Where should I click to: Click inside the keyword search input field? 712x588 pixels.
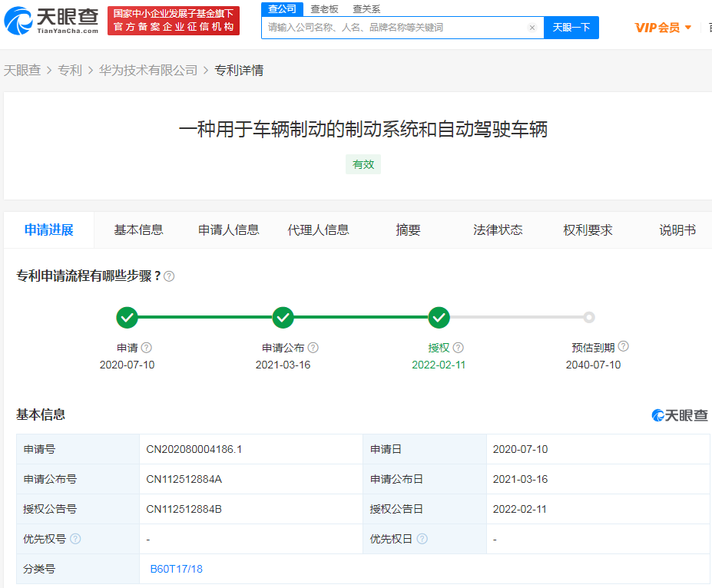[x=384, y=27]
